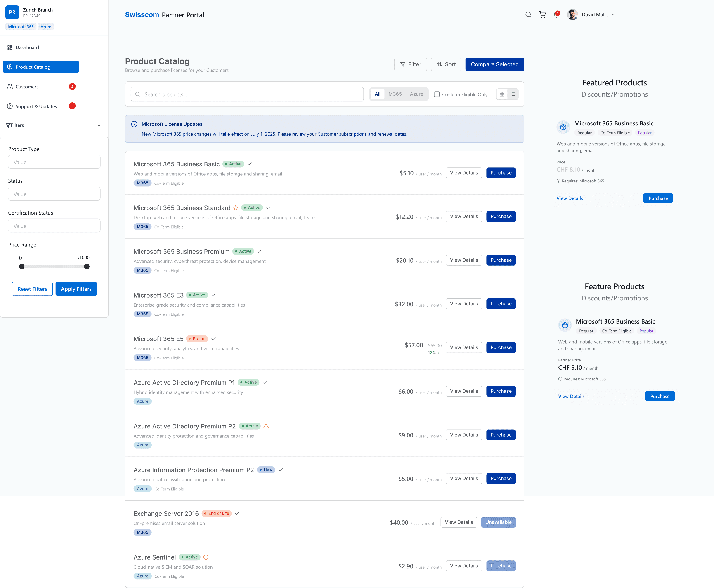The image size is (714, 588).
Task: Click info circle icon on Azure Sentinel
Action: click(206, 557)
